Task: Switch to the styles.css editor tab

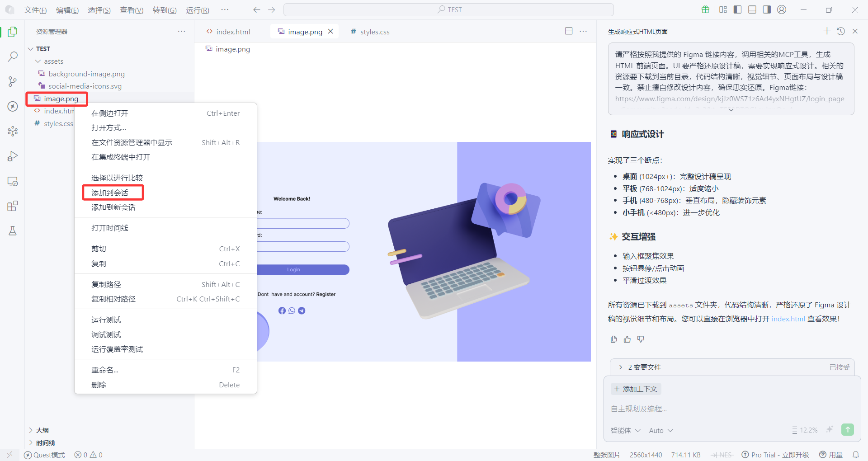Action: (374, 32)
